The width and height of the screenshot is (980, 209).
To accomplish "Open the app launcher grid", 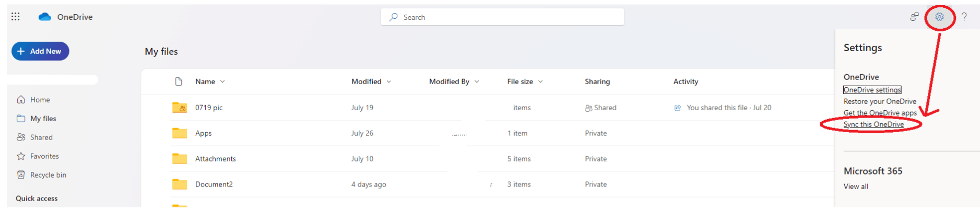I will pyautogui.click(x=16, y=17).
